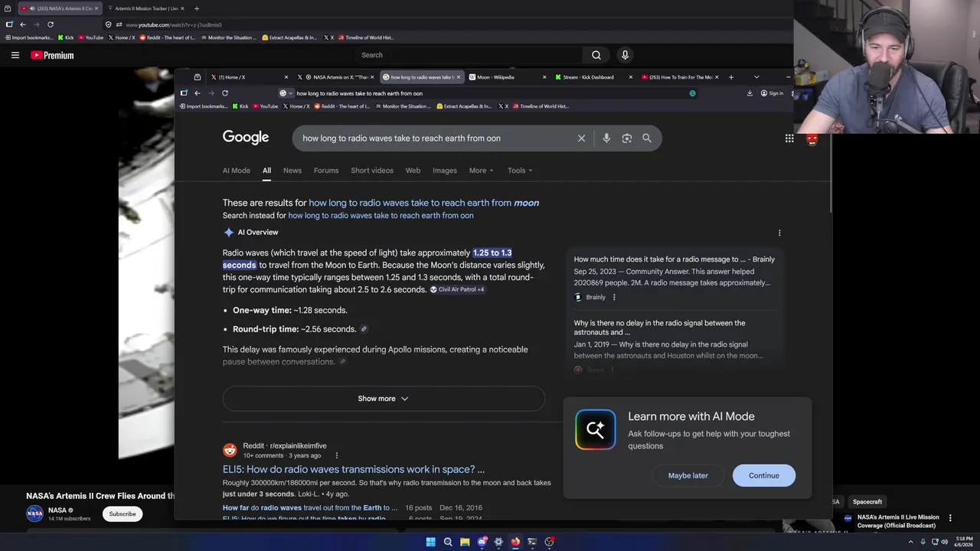Show hidden system tray icons
This screenshot has width=980, height=551.
910,542
